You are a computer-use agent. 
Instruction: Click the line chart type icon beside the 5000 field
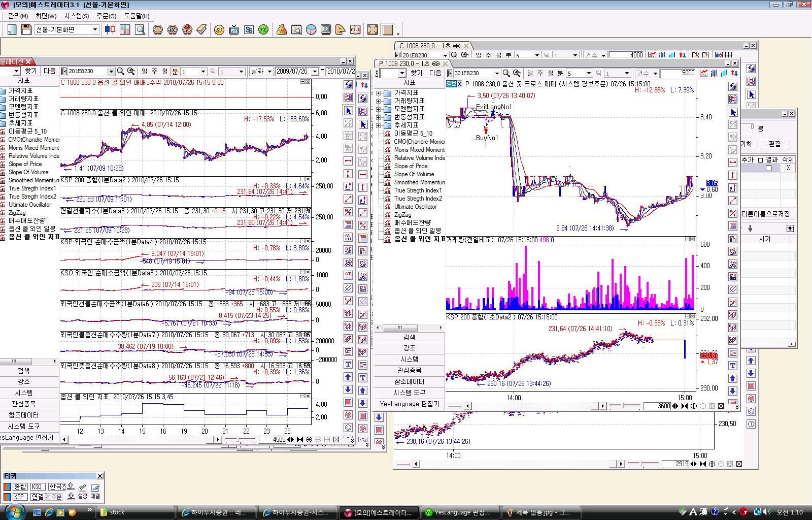coord(703,73)
